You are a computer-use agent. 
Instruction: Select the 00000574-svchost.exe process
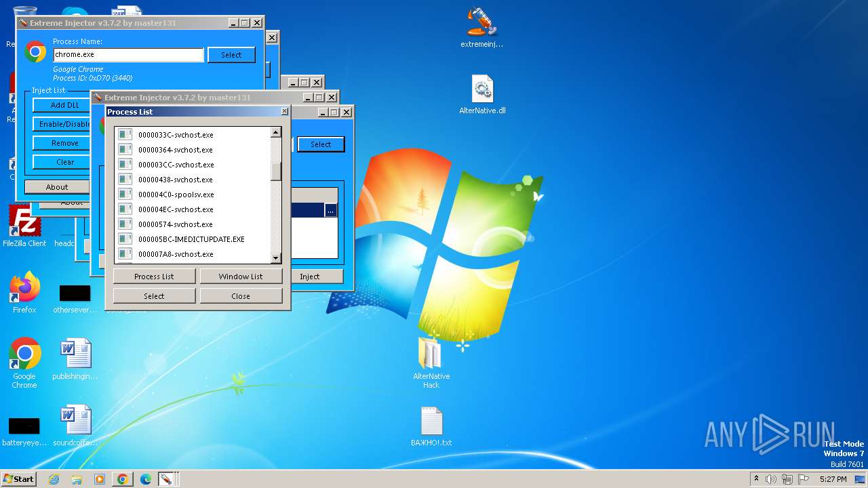click(193, 224)
